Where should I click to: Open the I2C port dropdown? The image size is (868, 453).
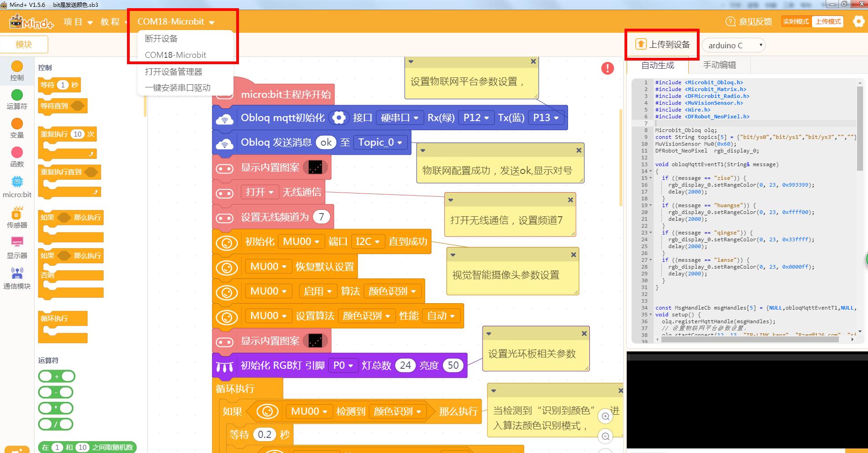(368, 242)
